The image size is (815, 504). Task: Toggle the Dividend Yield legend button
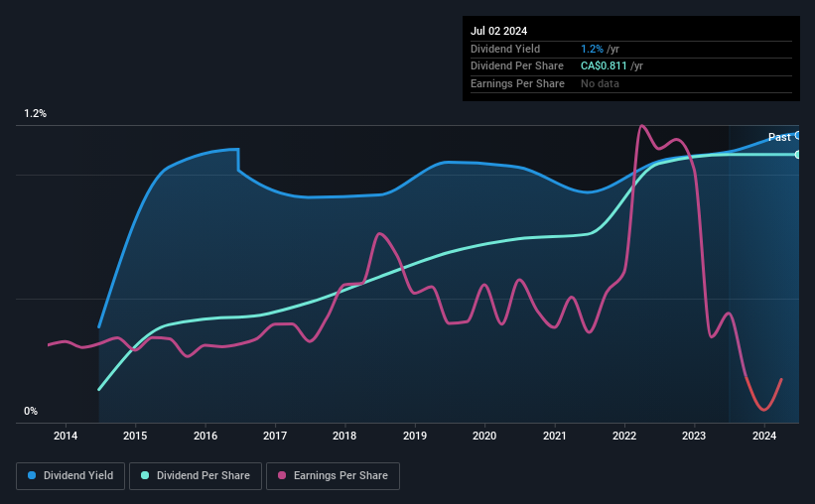[x=70, y=476]
